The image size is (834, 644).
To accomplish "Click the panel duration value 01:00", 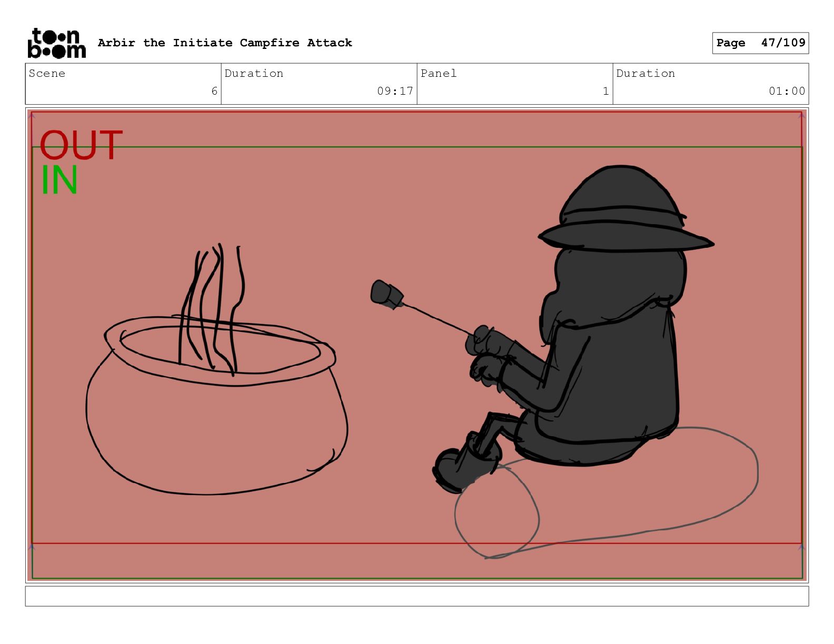I will point(787,91).
